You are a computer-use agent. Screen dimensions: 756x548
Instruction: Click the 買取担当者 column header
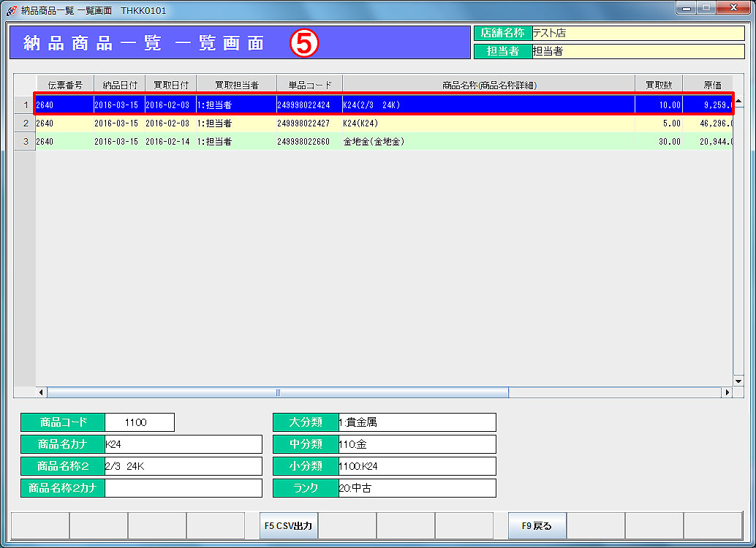point(236,85)
